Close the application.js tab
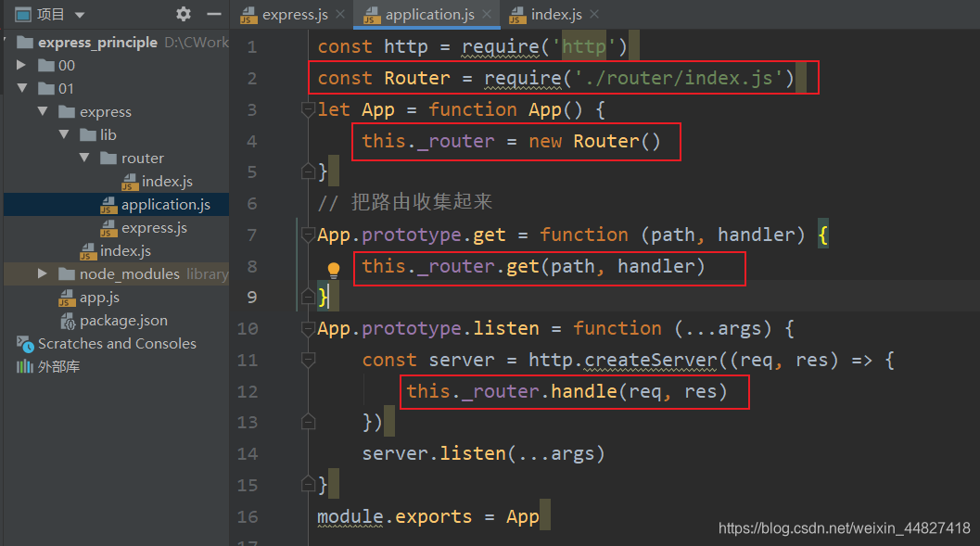This screenshot has height=546, width=980. [487, 14]
